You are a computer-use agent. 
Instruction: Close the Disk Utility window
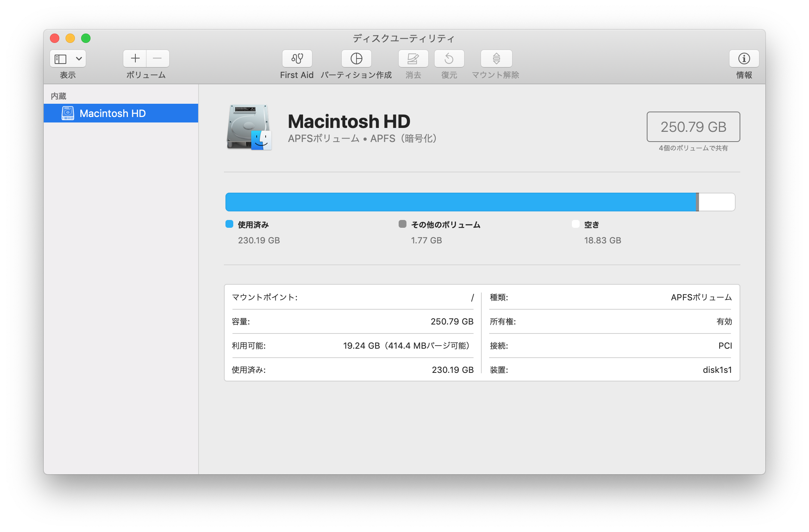click(x=55, y=38)
